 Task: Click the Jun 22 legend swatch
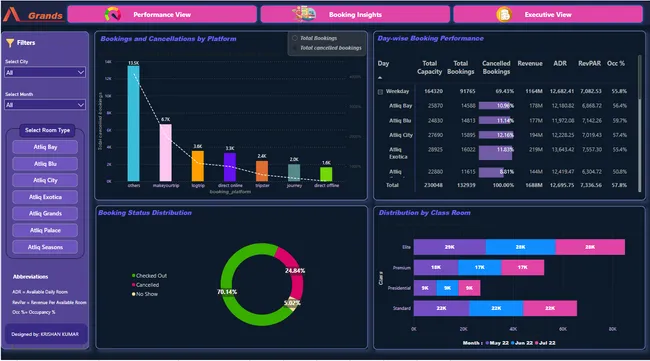(513, 343)
